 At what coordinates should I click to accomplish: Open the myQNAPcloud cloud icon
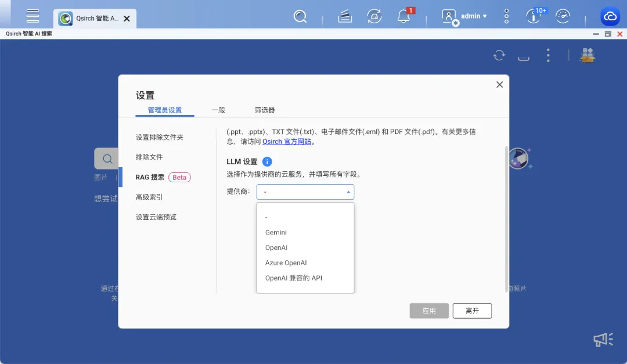[610, 16]
